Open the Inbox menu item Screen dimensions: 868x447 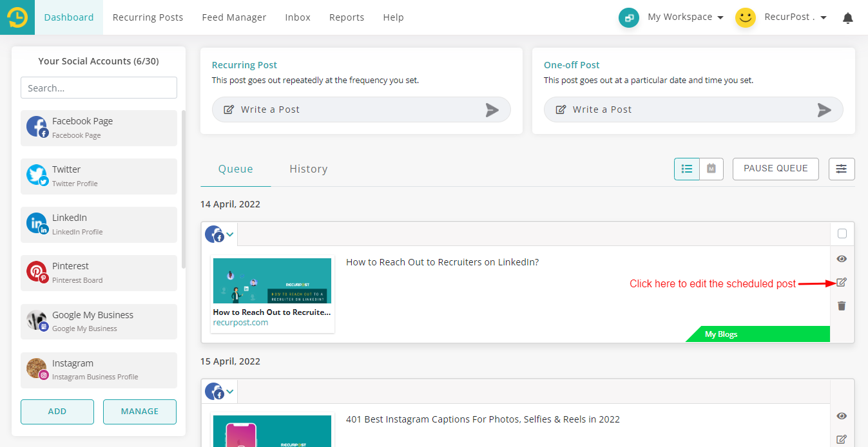pyautogui.click(x=298, y=17)
